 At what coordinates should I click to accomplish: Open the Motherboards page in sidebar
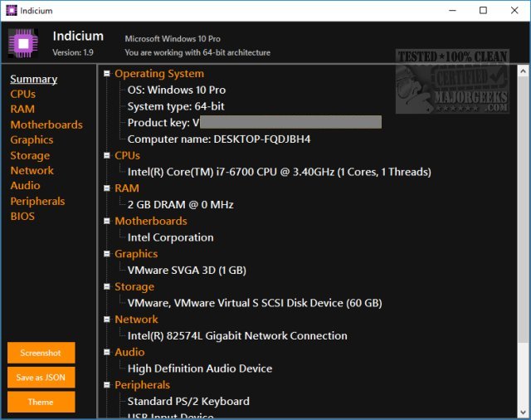pos(46,125)
